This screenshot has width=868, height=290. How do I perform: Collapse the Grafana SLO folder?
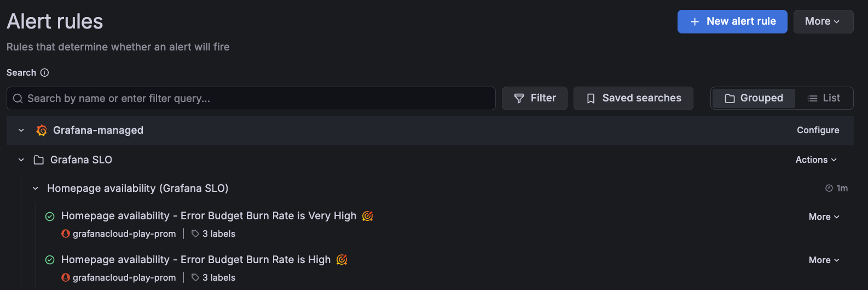point(21,160)
